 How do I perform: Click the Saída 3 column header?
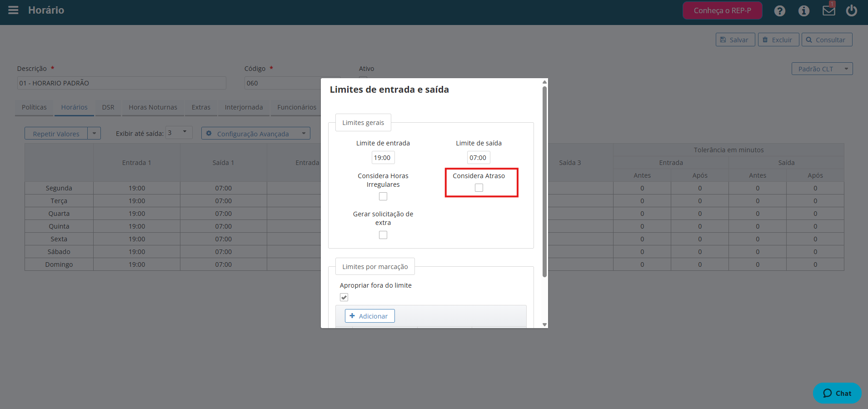pyautogui.click(x=570, y=163)
